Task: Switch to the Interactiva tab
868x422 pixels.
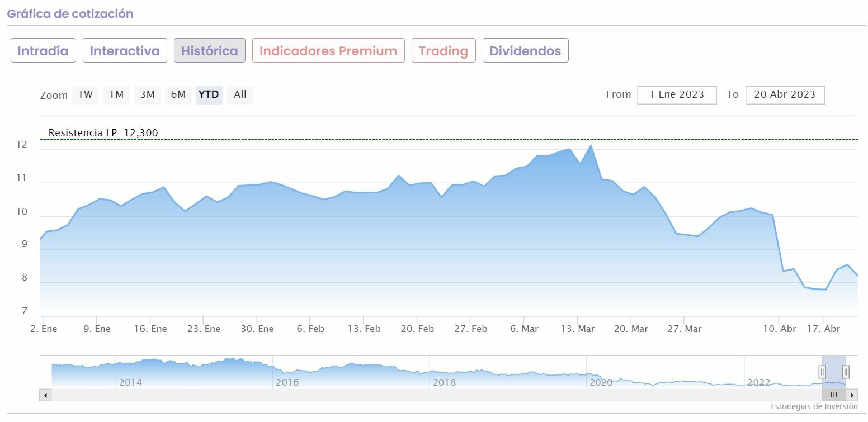Action: pos(125,51)
